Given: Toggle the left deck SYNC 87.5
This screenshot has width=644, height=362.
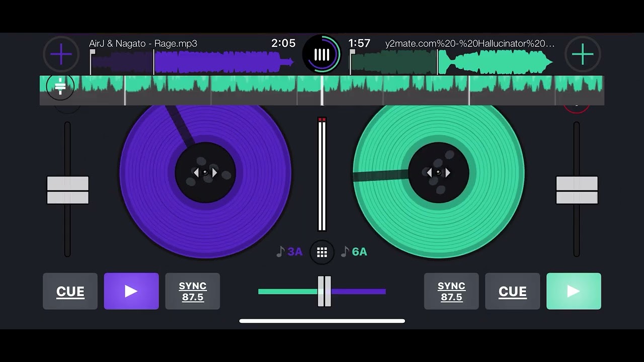Looking at the screenshot, I should [193, 291].
